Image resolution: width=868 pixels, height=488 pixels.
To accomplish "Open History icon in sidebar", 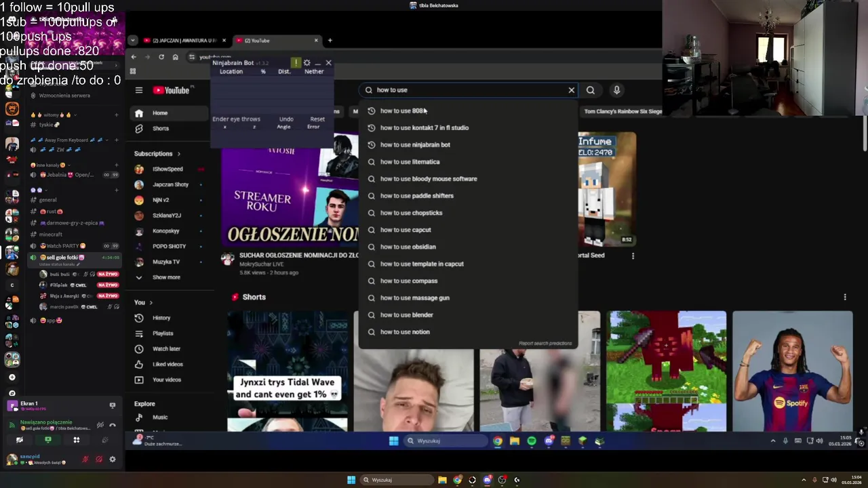I will click(139, 318).
